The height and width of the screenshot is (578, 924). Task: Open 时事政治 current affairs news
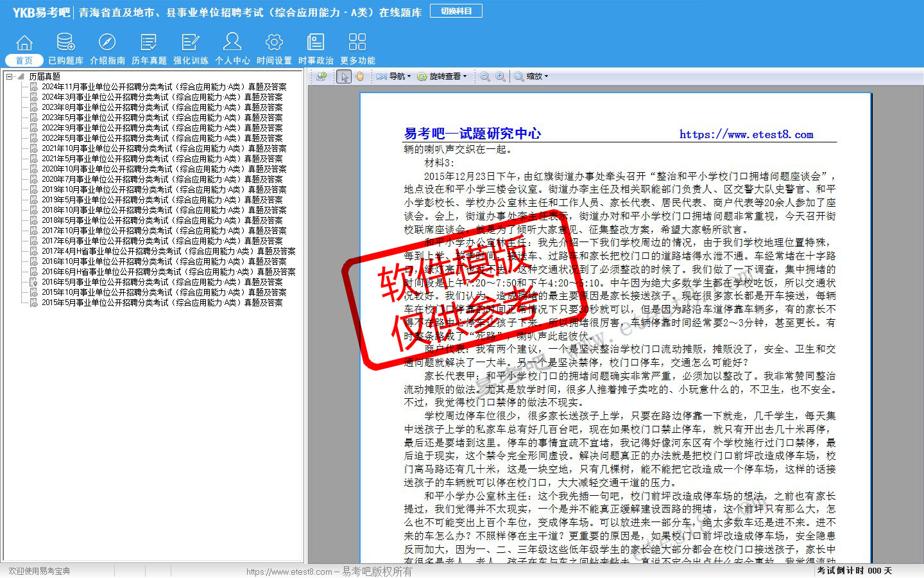click(316, 49)
